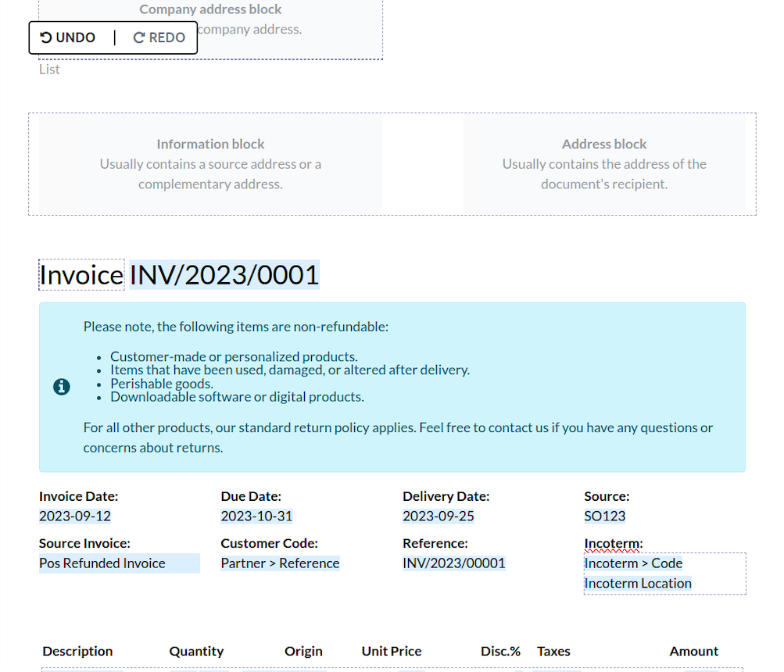Select the due date value 2023-10-31
This screenshot has height=672, width=784.
pyautogui.click(x=256, y=516)
